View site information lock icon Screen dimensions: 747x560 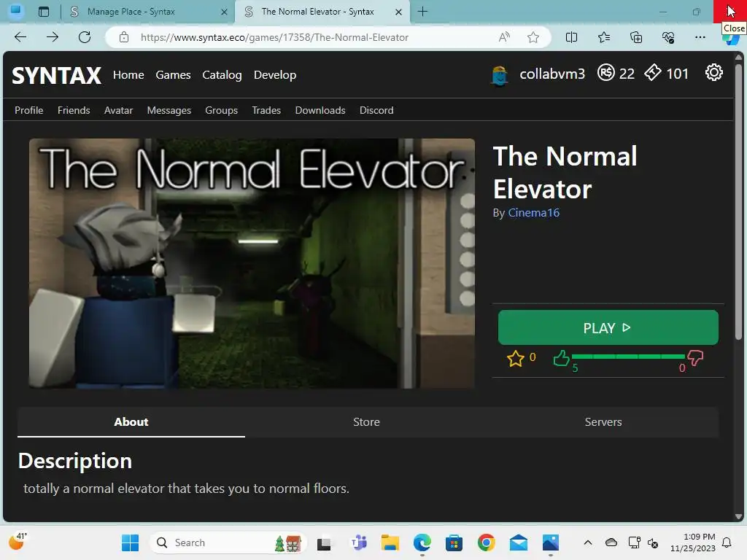124,37
